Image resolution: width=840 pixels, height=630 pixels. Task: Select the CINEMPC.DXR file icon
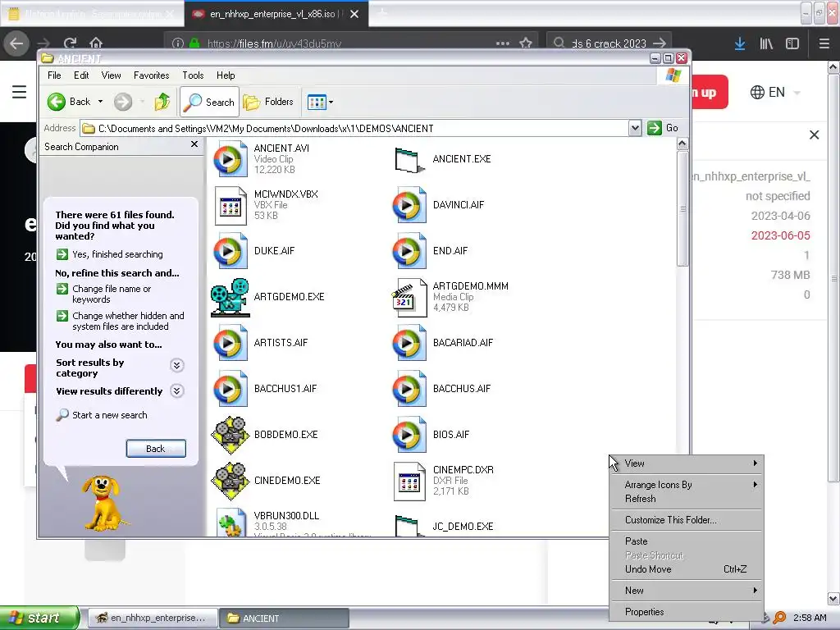point(409,481)
